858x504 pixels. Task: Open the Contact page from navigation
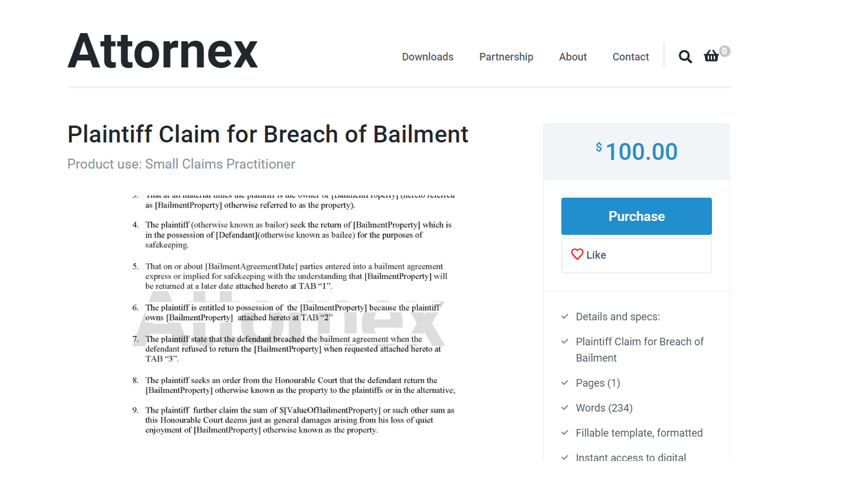click(x=630, y=56)
